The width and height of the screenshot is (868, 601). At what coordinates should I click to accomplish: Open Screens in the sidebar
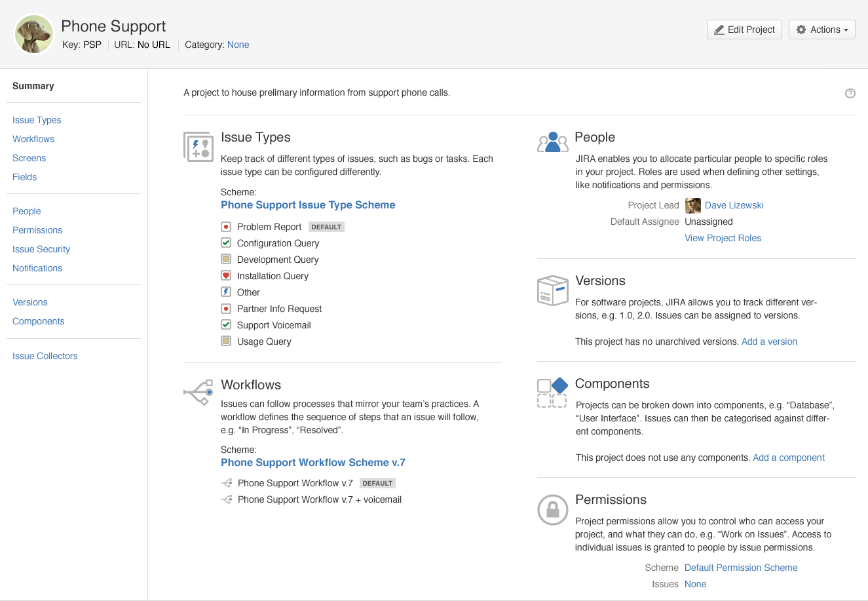(29, 158)
